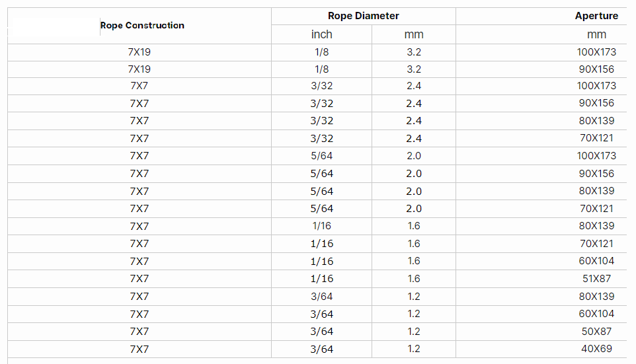
Task: Select the 40X69 aperture cell
Action: [596, 349]
